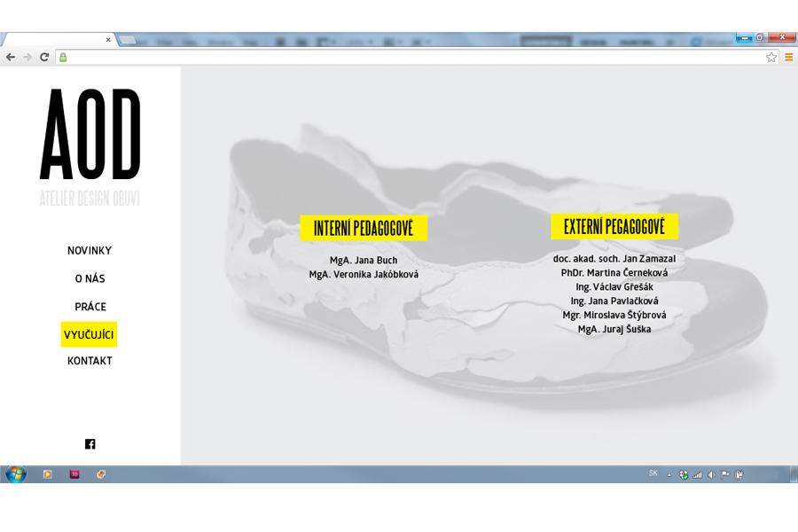Viewport: 798px width, 532px height.
Task: Open the KONTAKT page
Action: click(x=90, y=361)
